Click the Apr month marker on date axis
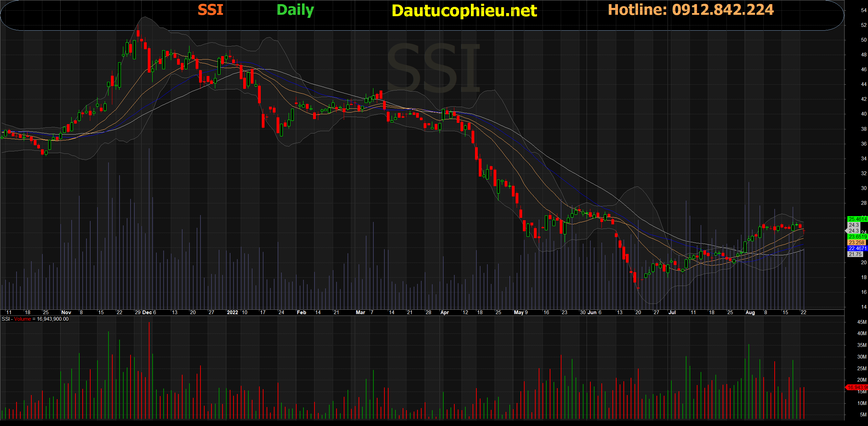Image resolution: width=868 pixels, height=426 pixels. 444,312
